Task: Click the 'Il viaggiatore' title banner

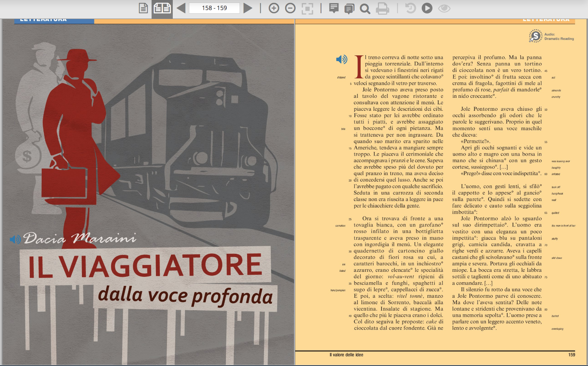Action: pyautogui.click(x=145, y=266)
